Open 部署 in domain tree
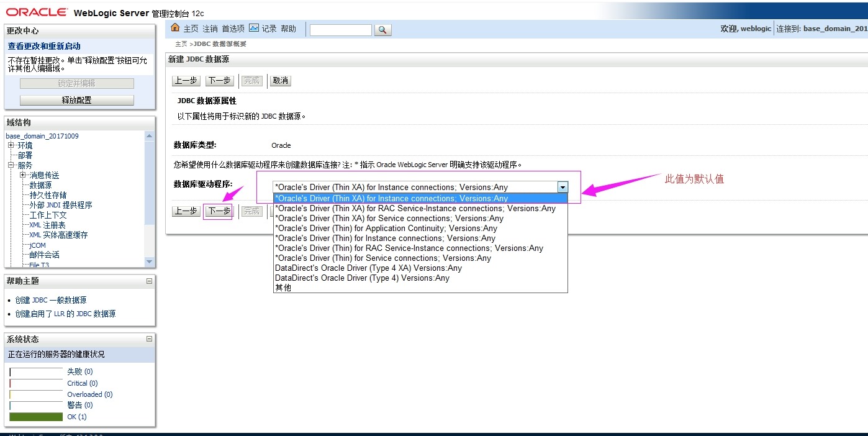This screenshot has height=436, width=868. pyautogui.click(x=25, y=155)
